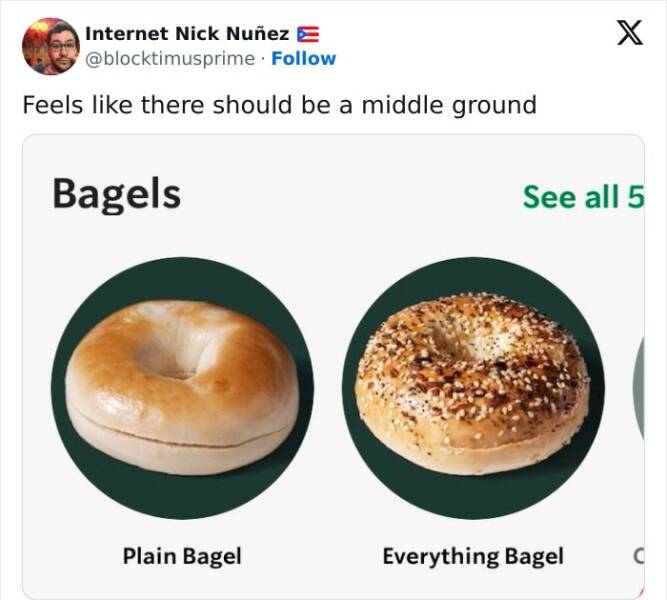Click the Plain Bagel label
This screenshot has width=667, height=600.
(x=182, y=556)
